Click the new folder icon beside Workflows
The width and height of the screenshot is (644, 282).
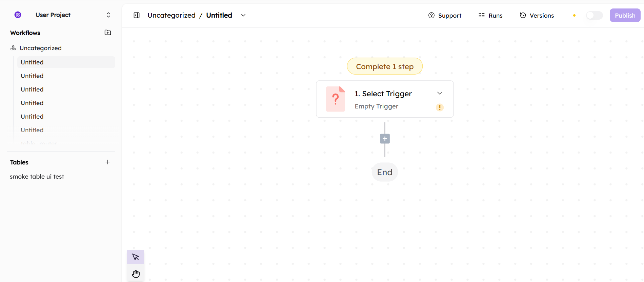(108, 33)
